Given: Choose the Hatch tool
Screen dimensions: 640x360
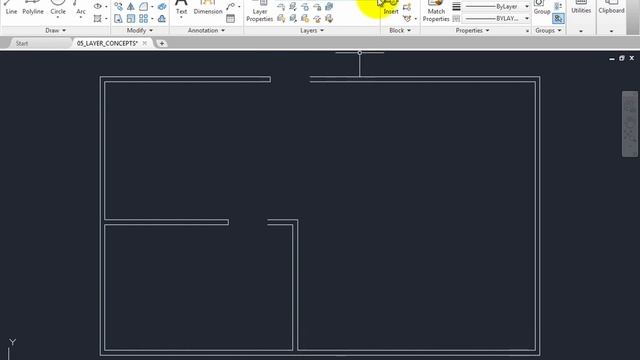Looking at the screenshot, I should 98,18.
